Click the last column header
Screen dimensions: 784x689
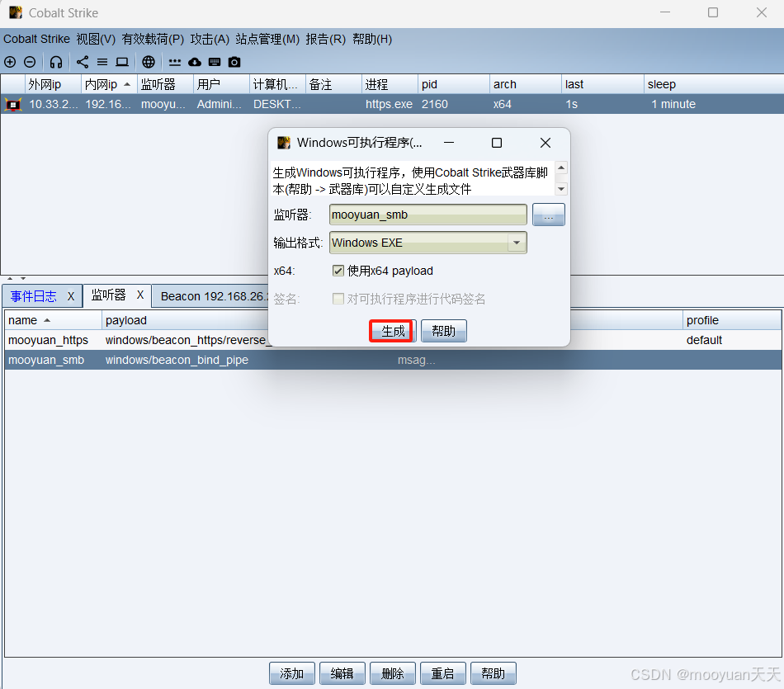pyautogui.click(x=602, y=84)
